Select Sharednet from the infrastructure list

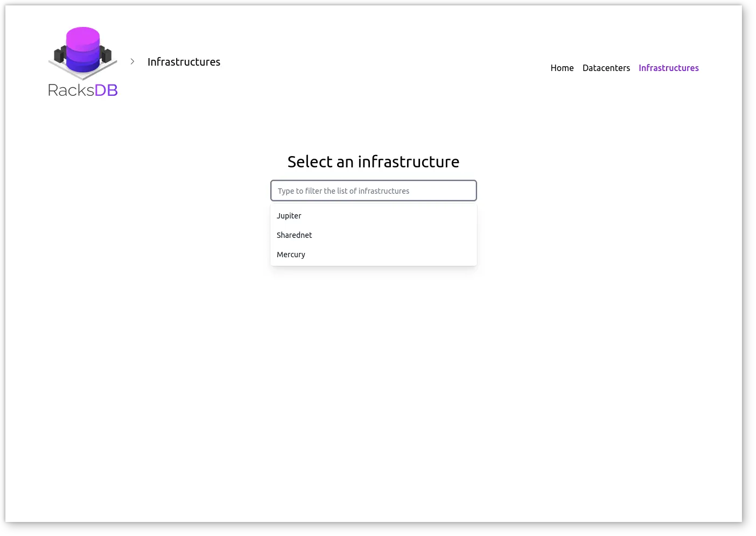point(374,235)
